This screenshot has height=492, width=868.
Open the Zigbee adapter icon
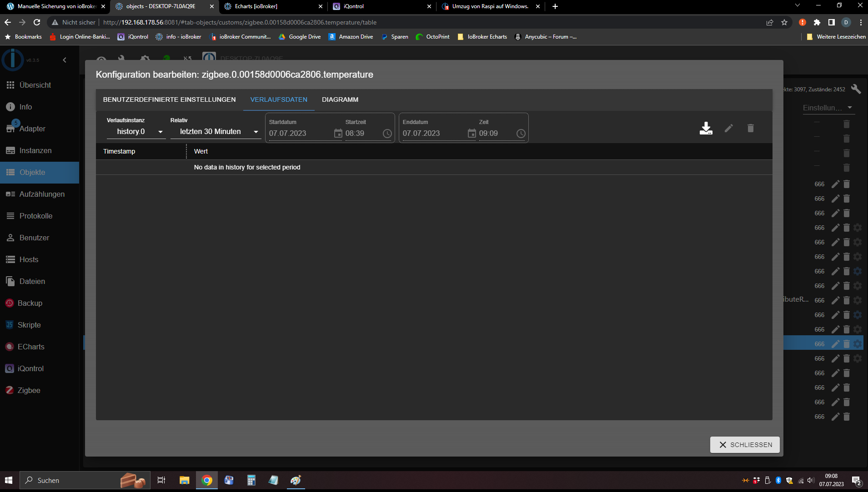10,390
